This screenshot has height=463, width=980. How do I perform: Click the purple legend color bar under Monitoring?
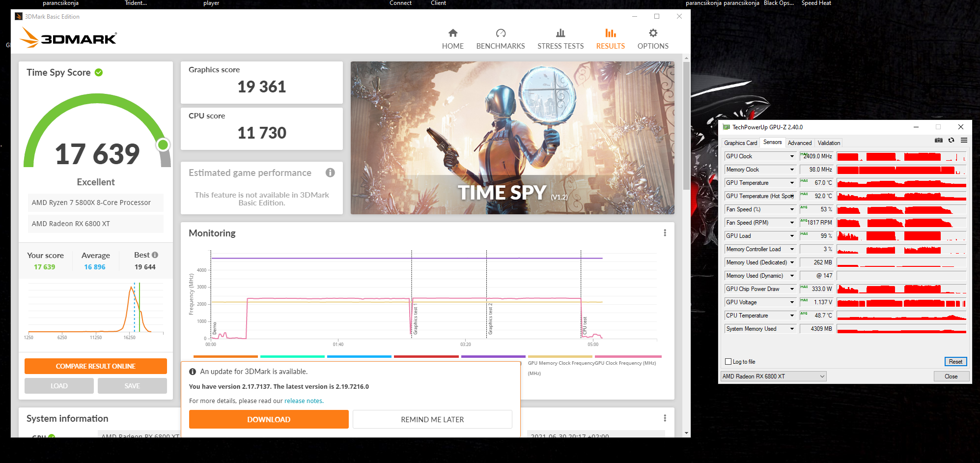click(493, 356)
